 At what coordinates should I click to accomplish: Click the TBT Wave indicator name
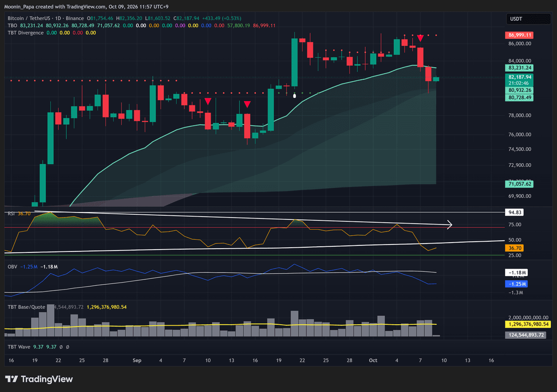(x=19, y=347)
